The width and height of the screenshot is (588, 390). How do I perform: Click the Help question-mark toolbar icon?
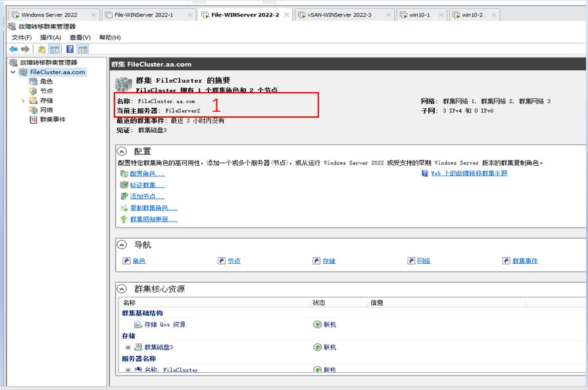point(70,49)
